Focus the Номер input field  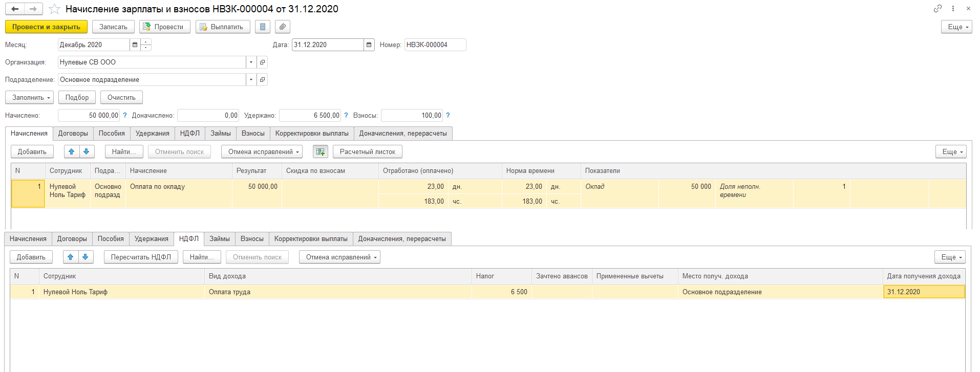click(x=435, y=45)
